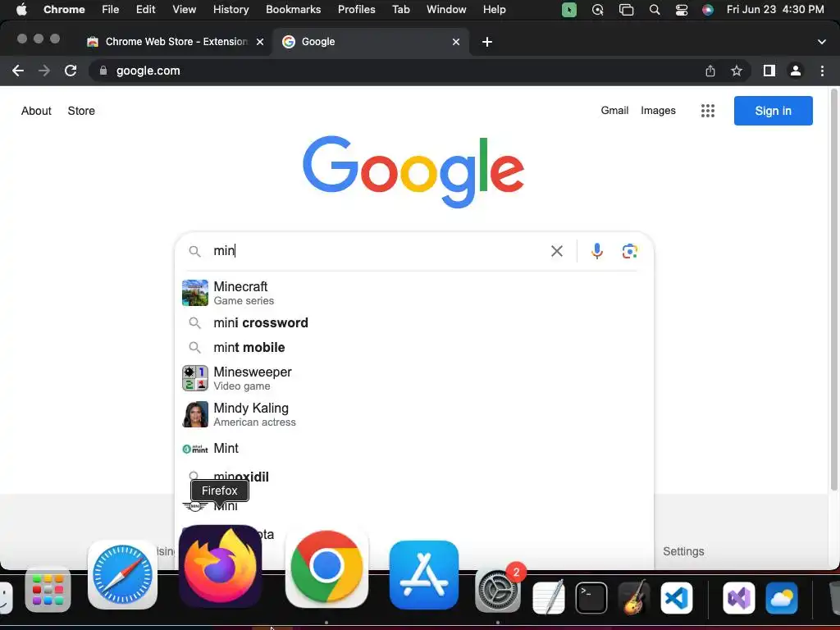840x630 pixels.
Task: Open the About link
Action: (x=36, y=111)
